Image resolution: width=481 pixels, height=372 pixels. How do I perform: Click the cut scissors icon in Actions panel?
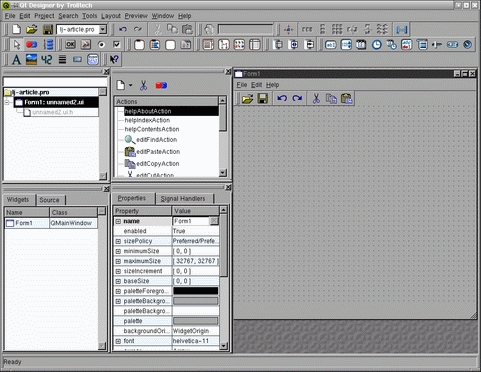pyautogui.click(x=143, y=85)
